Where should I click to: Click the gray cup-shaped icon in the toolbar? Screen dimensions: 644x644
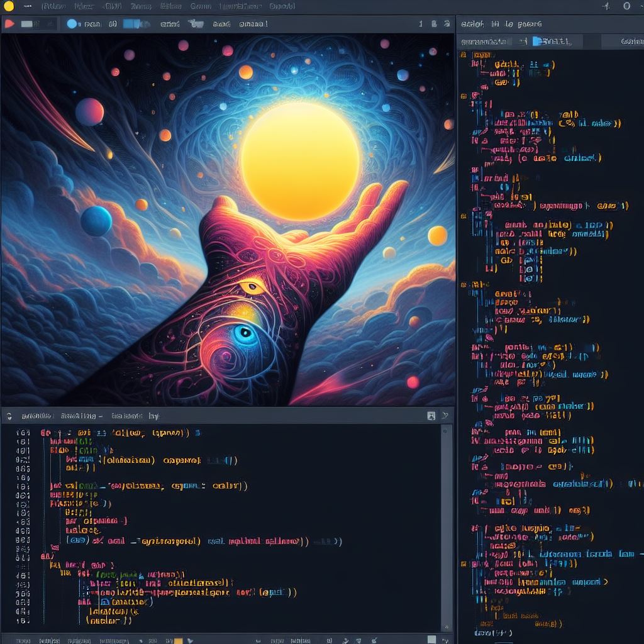(x=196, y=24)
